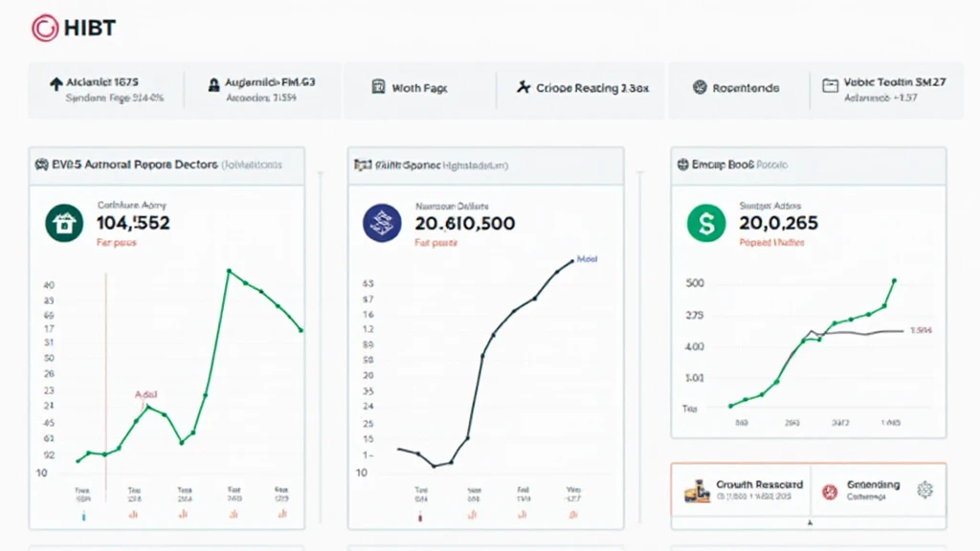Image resolution: width=980 pixels, height=551 pixels.
Task: Click the airplane icon next to Criope Reating
Action: click(523, 86)
